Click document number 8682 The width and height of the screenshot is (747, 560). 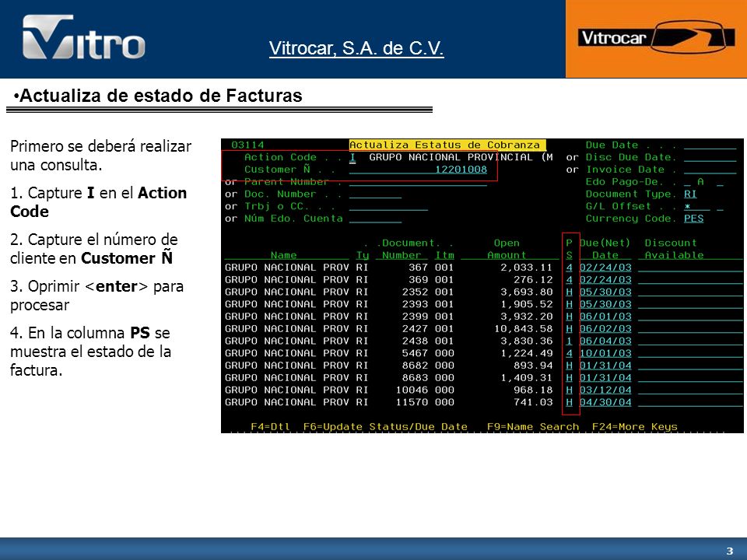415,366
